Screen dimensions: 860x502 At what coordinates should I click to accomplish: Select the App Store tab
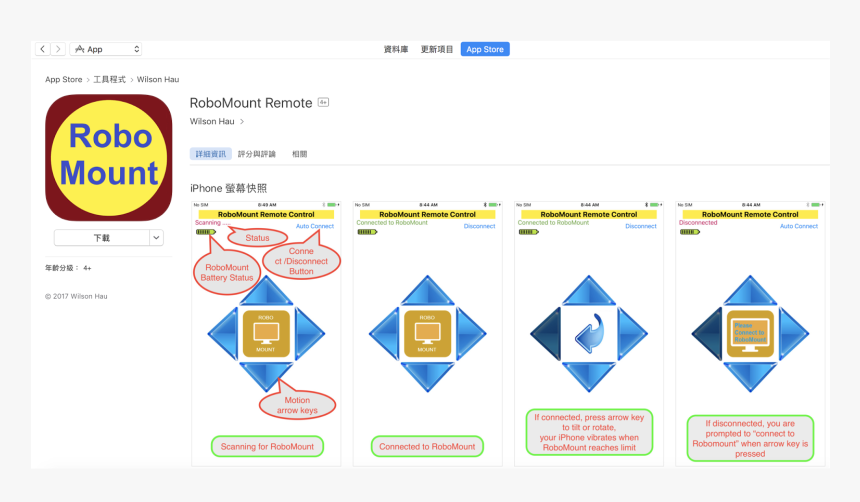pos(485,49)
